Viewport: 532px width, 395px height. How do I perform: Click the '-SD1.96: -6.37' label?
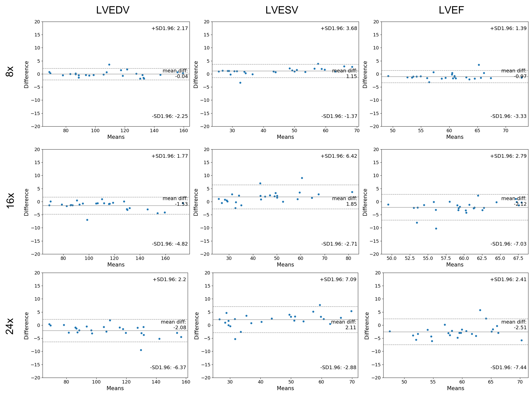pyautogui.click(x=168, y=367)
